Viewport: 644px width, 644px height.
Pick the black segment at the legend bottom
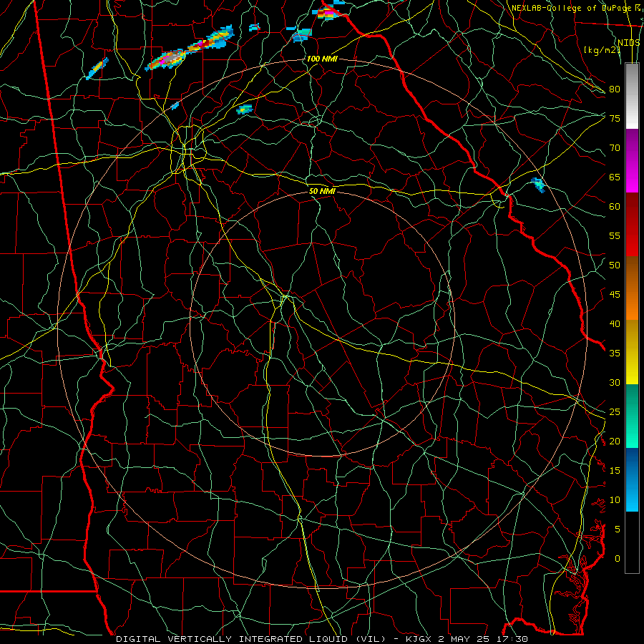click(632, 542)
